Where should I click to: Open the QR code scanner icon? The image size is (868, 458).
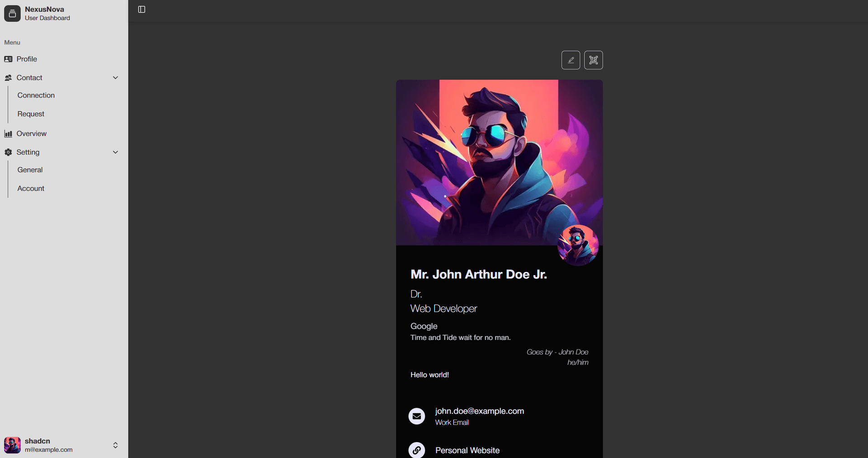(593, 60)
